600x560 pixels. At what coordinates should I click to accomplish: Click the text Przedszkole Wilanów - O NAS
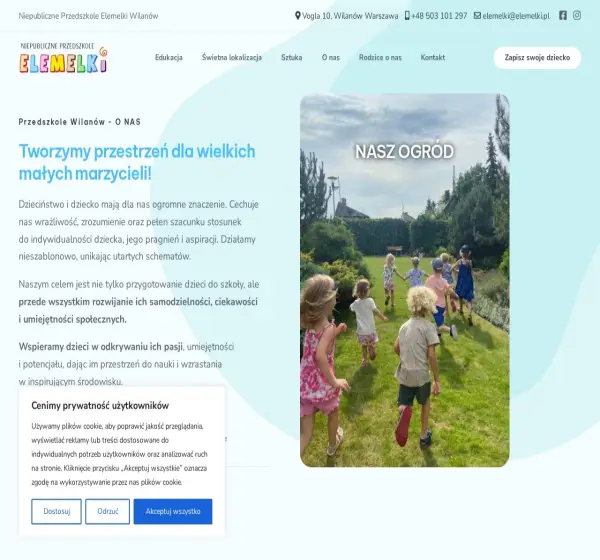pyautogui.click(x=80, y=122)
